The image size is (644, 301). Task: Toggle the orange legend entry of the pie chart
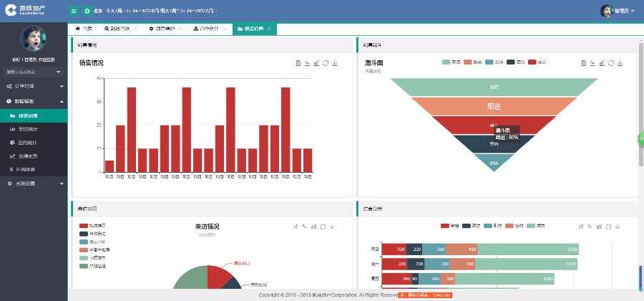click(x=94, y=249)
